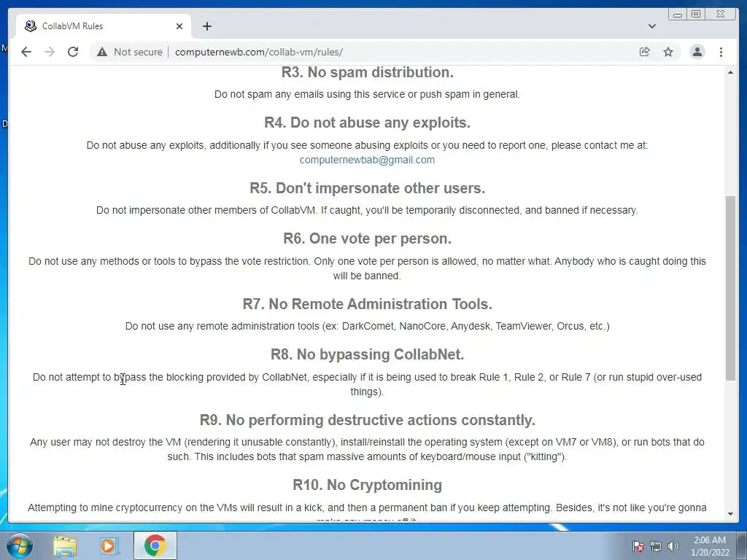Click the forward navigation arrow

point(50,52)
